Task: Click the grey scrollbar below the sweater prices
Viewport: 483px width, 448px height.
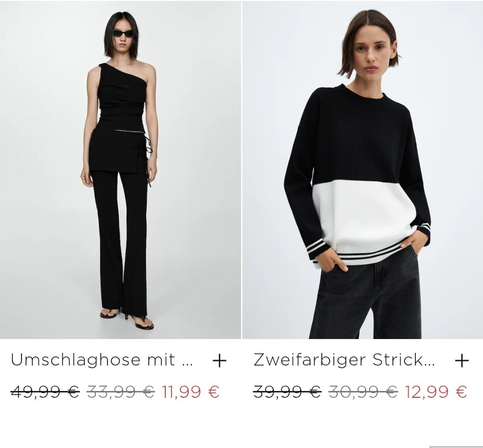Action: click(456, 447)
